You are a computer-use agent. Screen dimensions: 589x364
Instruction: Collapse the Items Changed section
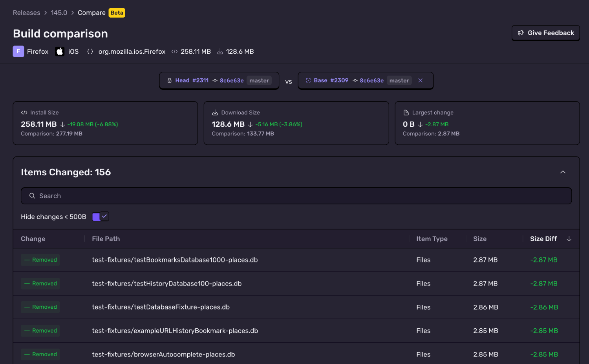pyautogui.click(x=563, y=172)
